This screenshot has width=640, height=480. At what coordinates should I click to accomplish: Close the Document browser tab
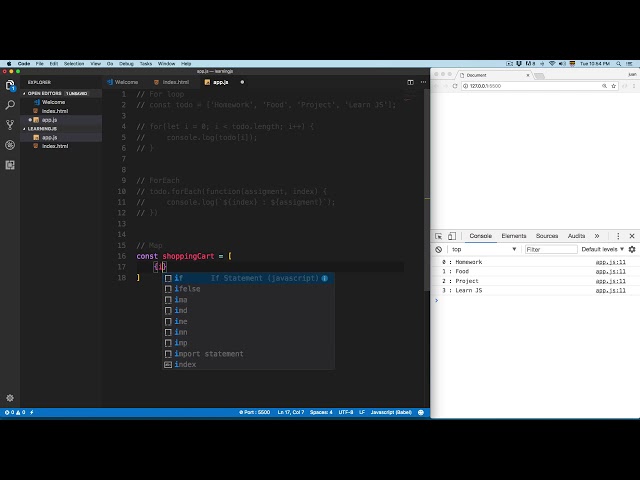tap(528, 76)
